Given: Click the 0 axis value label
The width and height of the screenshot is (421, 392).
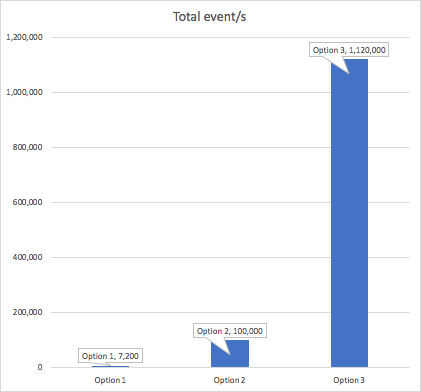Looking at the screenshot, I should click(x=40, y=367).
